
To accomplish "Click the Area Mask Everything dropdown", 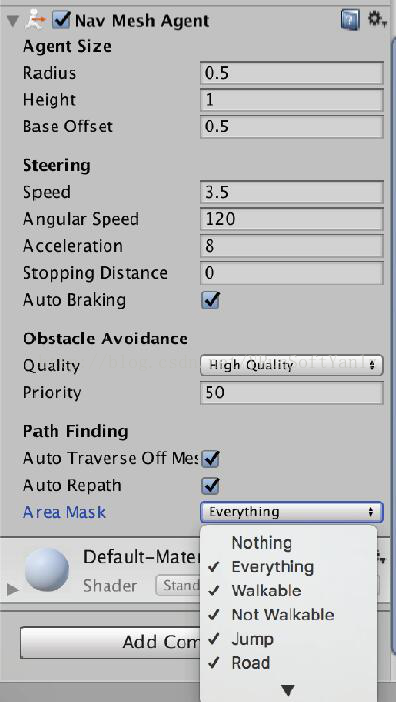I will 292,512.
